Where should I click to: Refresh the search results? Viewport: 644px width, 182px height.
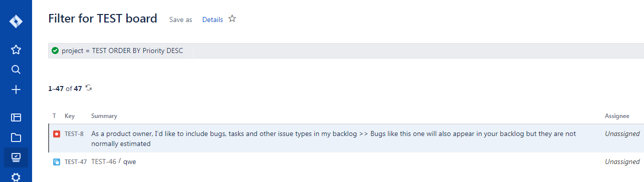89,88
